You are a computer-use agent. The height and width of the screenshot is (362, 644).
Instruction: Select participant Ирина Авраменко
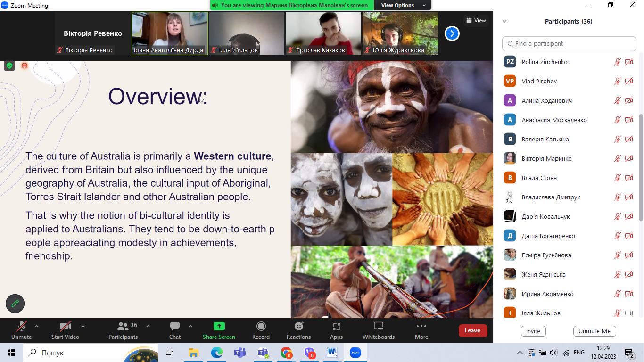569,294
